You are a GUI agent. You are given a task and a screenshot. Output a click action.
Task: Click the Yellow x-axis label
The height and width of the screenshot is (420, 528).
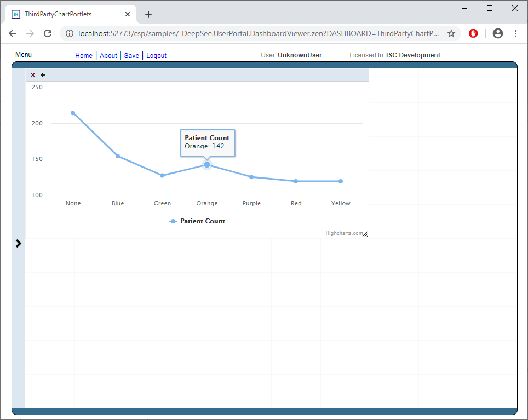click(x=341, y=203)
